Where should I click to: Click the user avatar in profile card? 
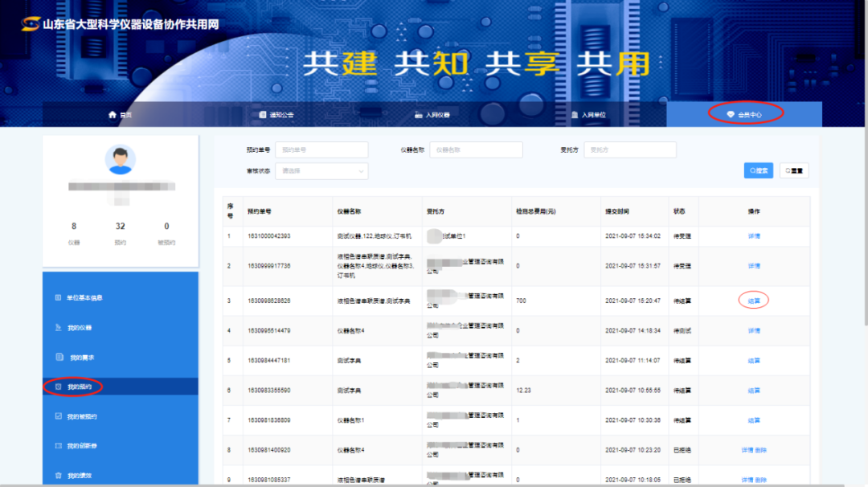coord(121,159)
